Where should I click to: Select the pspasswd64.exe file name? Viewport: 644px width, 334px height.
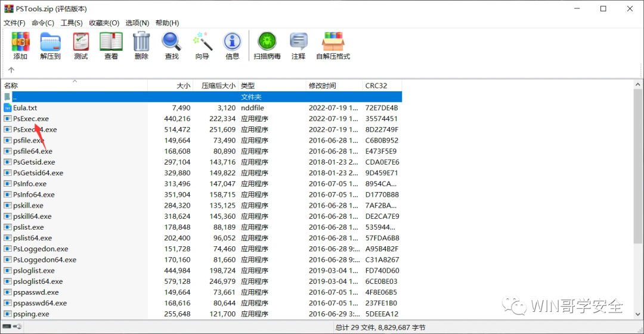tap(40, 303)
